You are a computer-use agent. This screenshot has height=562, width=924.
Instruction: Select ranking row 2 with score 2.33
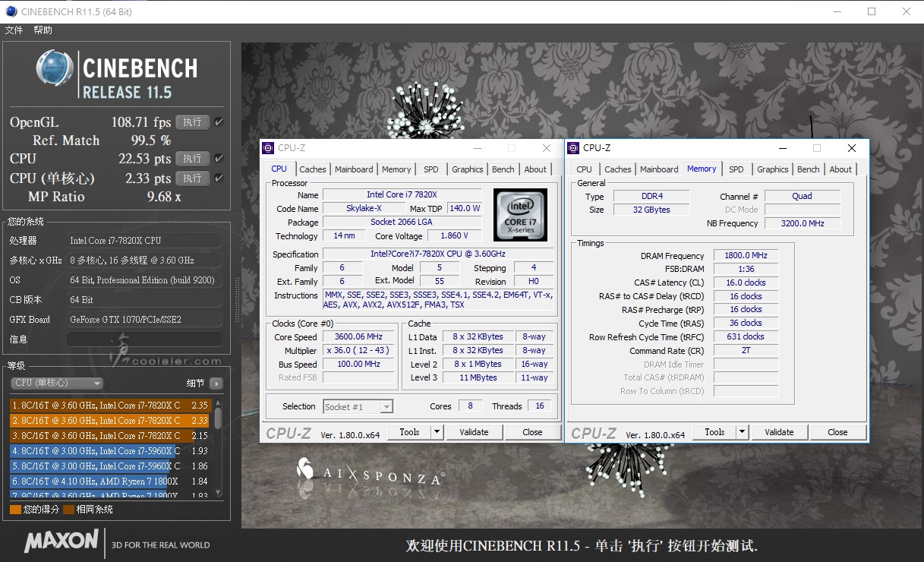click(111, 421)
